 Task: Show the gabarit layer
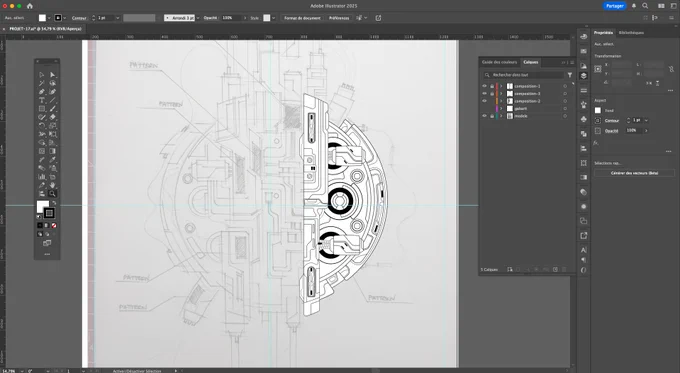coord(484,108)
